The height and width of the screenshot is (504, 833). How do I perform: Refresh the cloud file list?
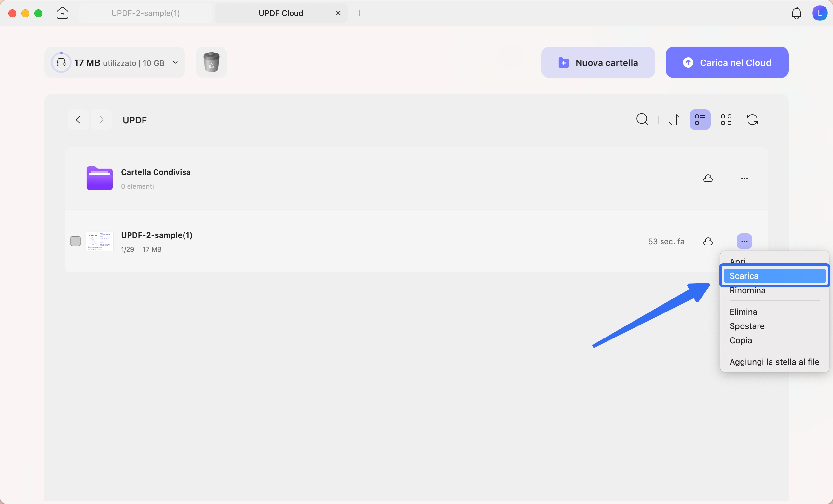pos(752,120)
